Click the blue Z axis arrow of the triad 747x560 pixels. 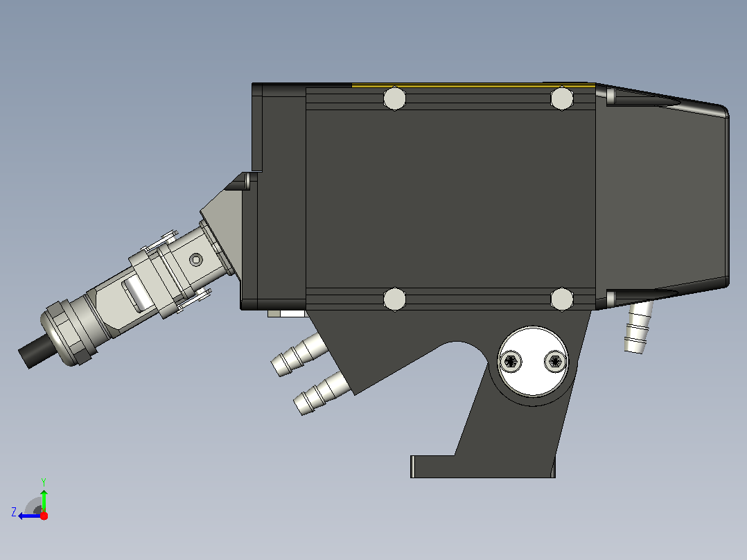pos(28,516)
